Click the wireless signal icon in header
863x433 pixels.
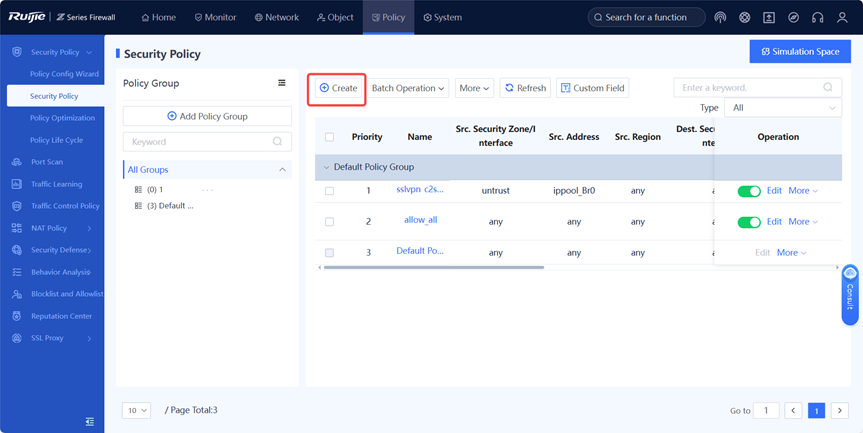[720, 18]
